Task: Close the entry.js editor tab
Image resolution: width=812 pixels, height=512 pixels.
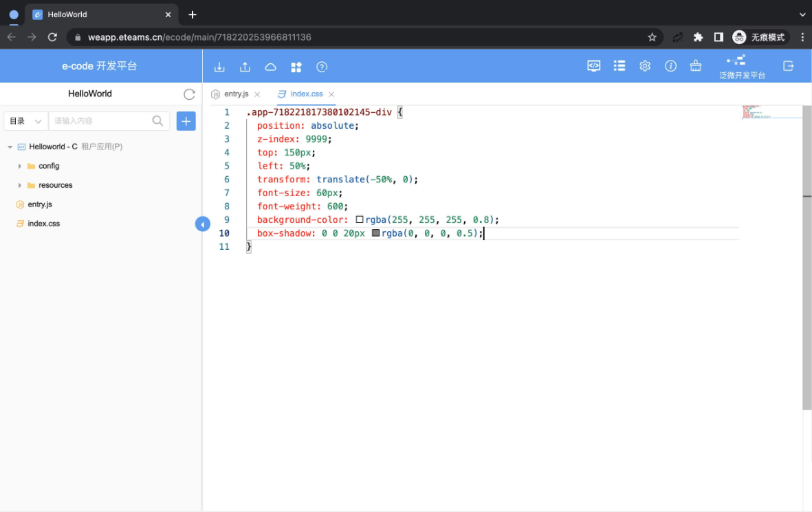Action: (x=257, y=94)
